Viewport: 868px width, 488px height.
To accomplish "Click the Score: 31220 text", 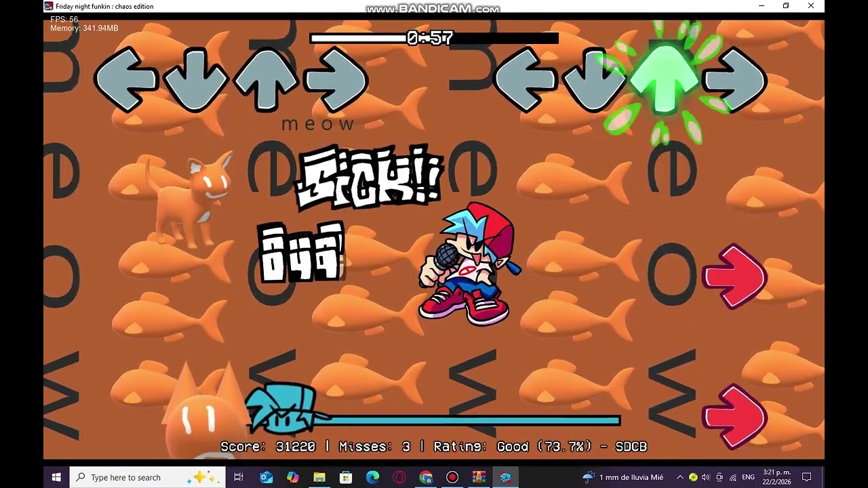I will coord(268,447).
